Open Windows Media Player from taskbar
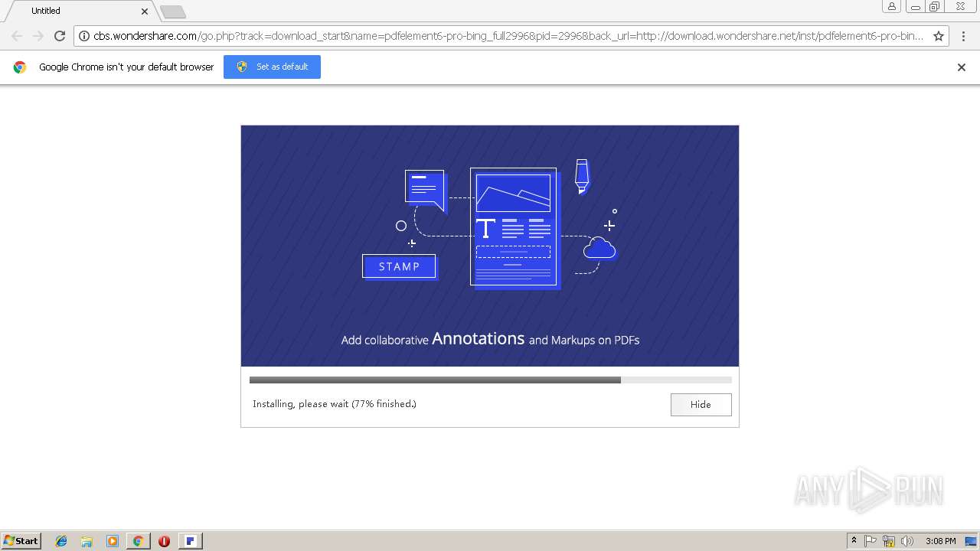980x551 pixels. point(113,541)
